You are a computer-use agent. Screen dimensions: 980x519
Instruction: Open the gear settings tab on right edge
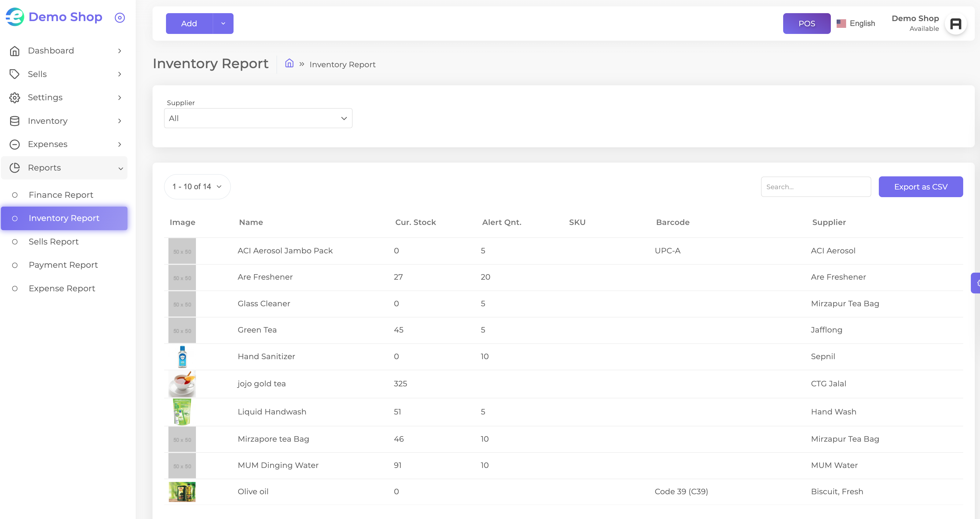(x=976, y=283)
